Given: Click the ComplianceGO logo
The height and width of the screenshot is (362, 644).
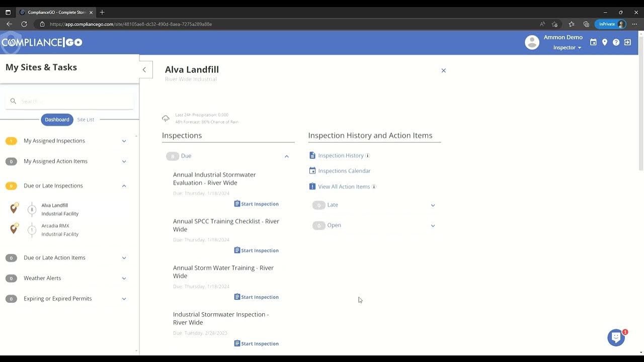Looking at the screenshot, I should click(x=41, y=43).
